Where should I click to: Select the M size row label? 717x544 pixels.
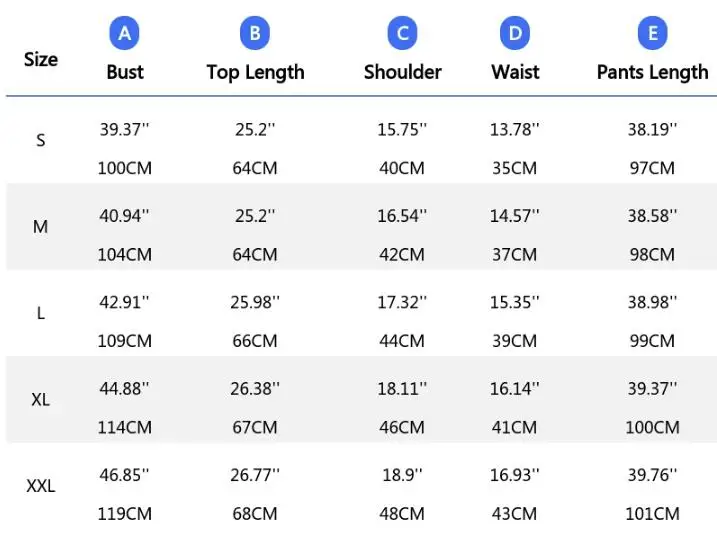41,227
